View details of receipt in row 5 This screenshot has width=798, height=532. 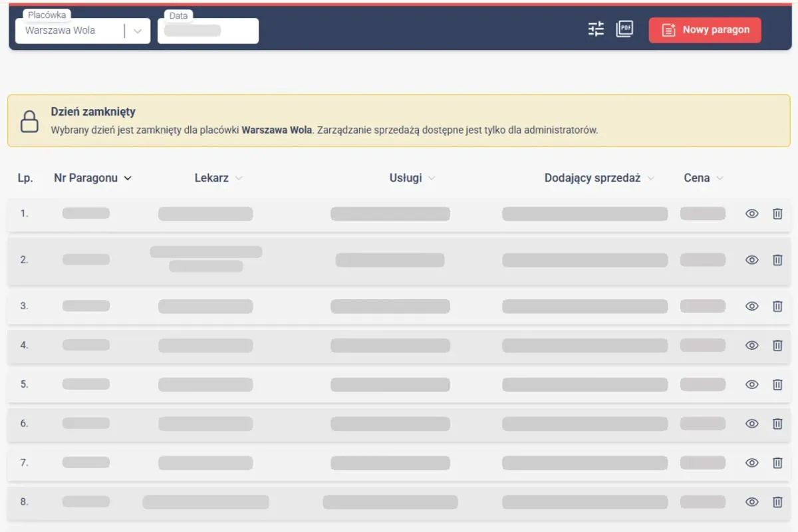(x=752, y=384)
